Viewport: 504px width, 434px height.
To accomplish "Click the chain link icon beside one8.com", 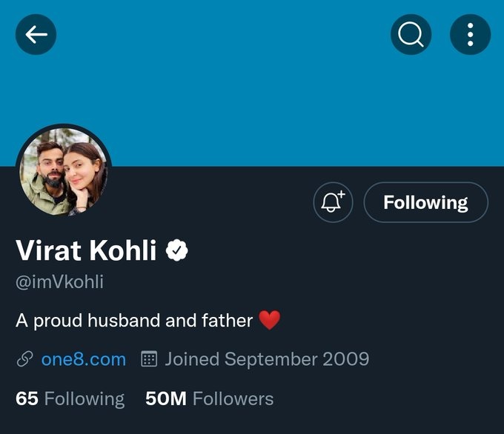I will click(x=24, y=360).
